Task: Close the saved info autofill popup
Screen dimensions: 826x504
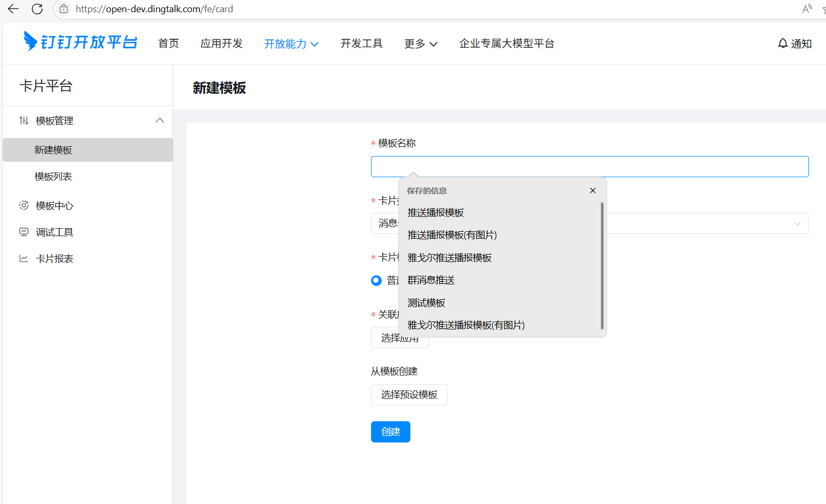Action: (593, 190)
